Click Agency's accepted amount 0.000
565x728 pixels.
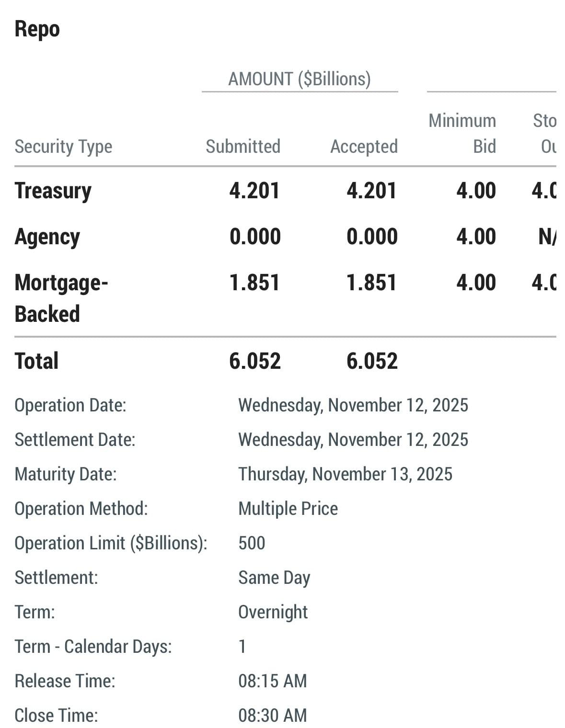click(x=372, y=237)
